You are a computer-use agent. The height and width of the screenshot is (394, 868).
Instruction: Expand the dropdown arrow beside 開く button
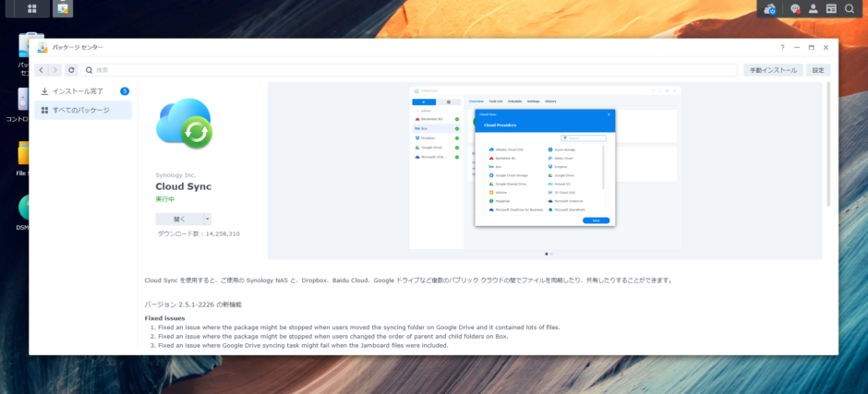[208, 219]
